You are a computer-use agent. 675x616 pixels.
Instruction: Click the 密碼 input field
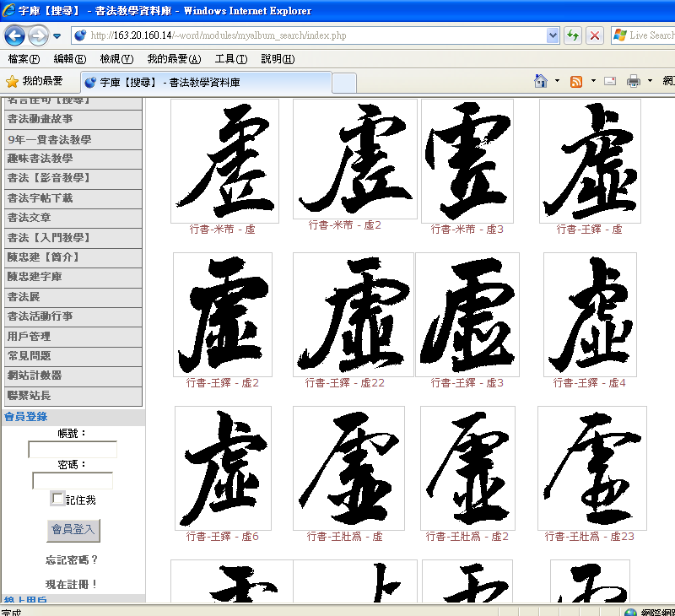click(73, 480)
